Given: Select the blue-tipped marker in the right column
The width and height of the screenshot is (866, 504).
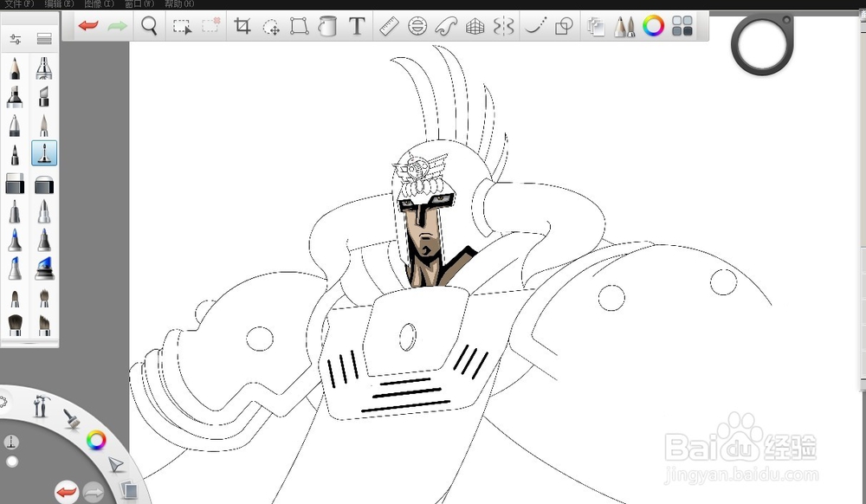Looking at the screenshot, I should (x=44, y=240).
